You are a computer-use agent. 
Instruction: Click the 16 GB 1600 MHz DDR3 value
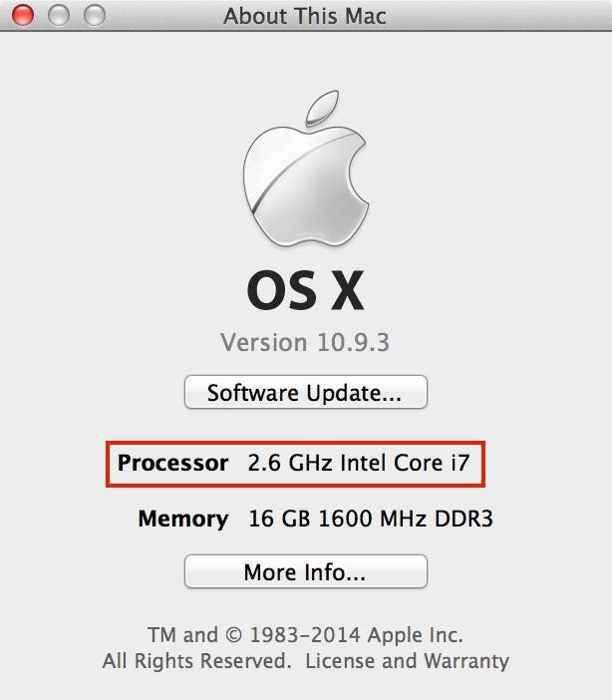pyautogui.click(x=371, y=519)
